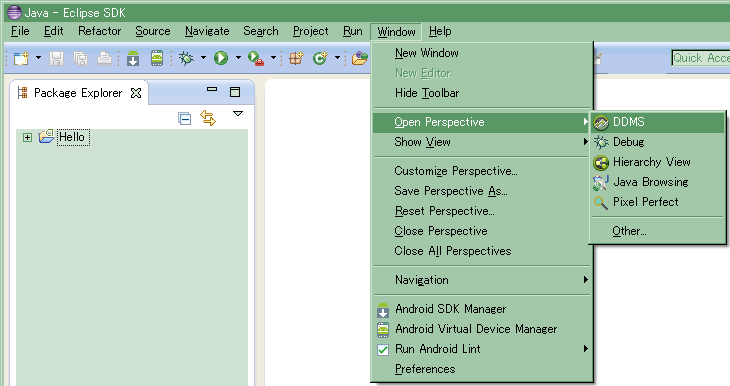Click the Package Explorer tab icon
This screenshot has width=730, height=386.
pyautogui.click(x=22, y=93)
